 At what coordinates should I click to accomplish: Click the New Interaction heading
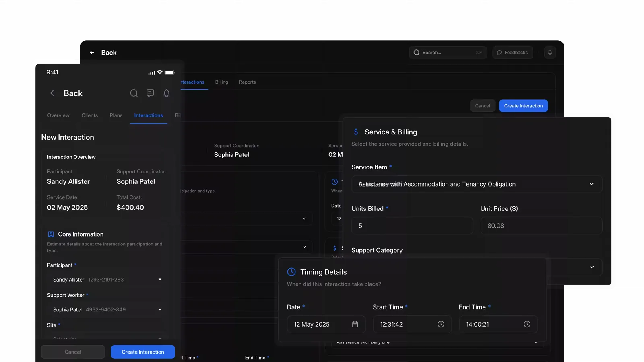pyautogui.click(x=68, y=137)
